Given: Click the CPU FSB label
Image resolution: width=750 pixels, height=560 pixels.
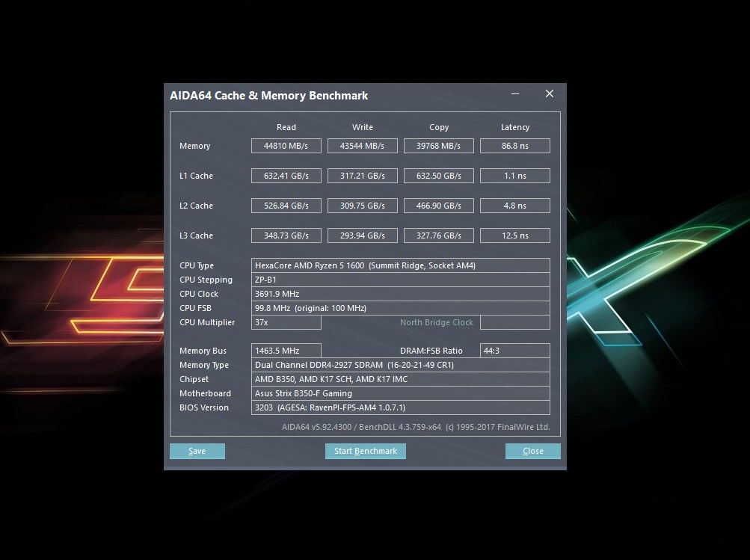Looking at the screenshot, I should 195,308.
